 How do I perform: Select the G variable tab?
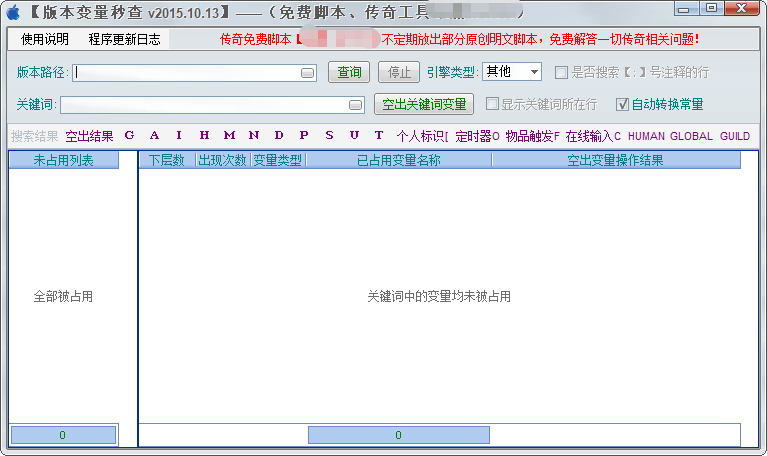tap(129, 136)
